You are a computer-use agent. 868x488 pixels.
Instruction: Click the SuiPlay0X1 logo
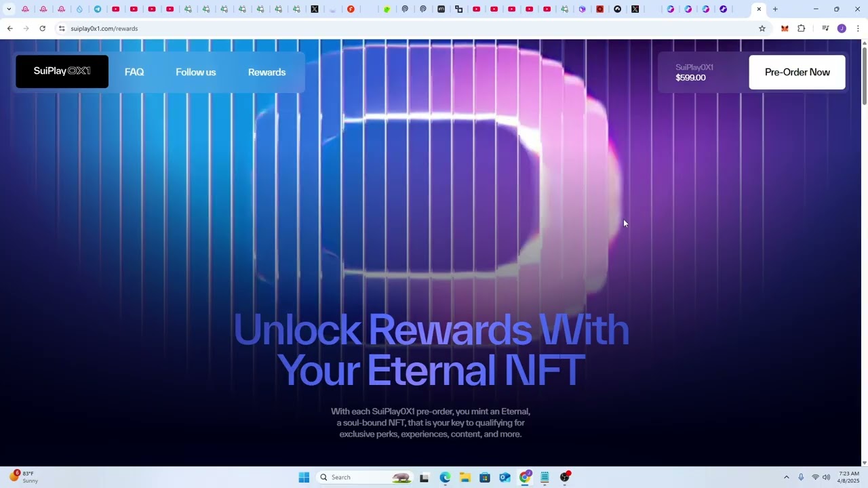coord(62,71)
